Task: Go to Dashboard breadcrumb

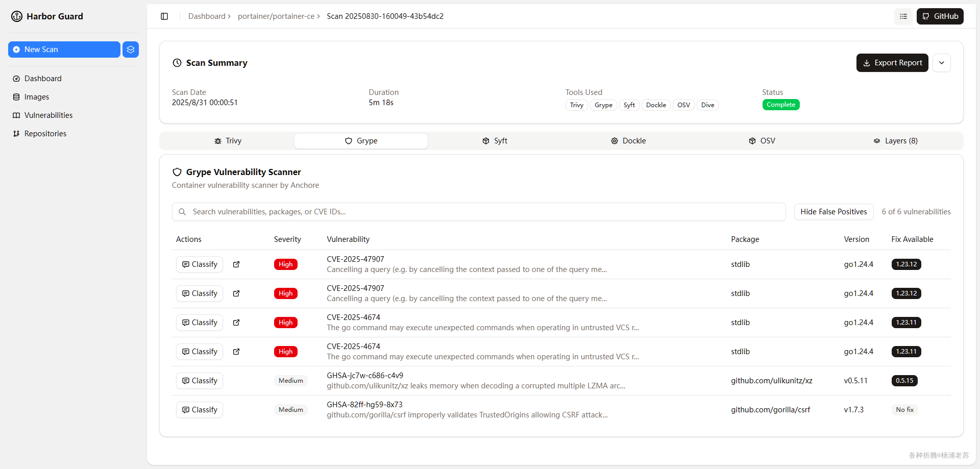Action: tap(207, 16)
